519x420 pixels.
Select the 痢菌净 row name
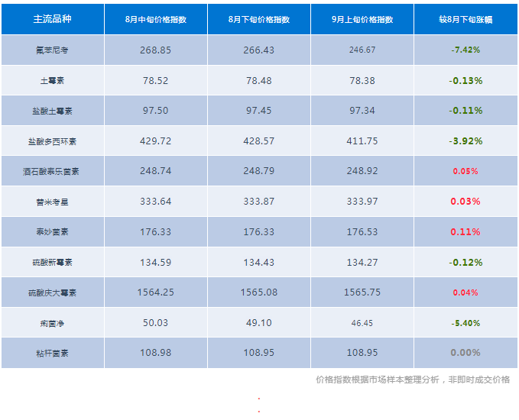(x=52, y=323)
